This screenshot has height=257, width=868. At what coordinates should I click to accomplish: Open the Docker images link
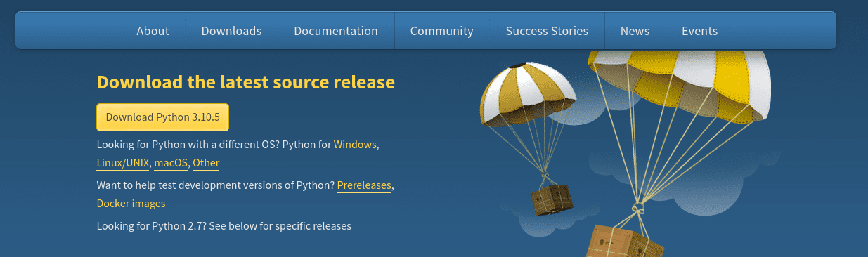coord(131,204)
